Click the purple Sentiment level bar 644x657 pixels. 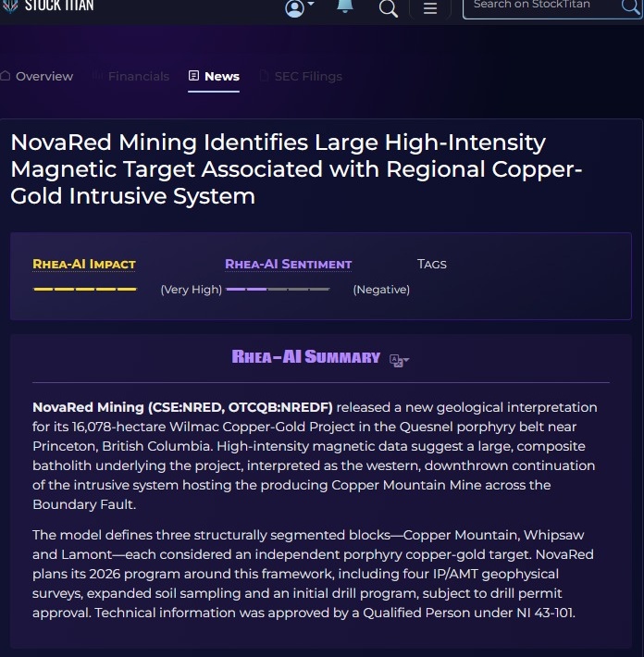[x=279, y=289]
